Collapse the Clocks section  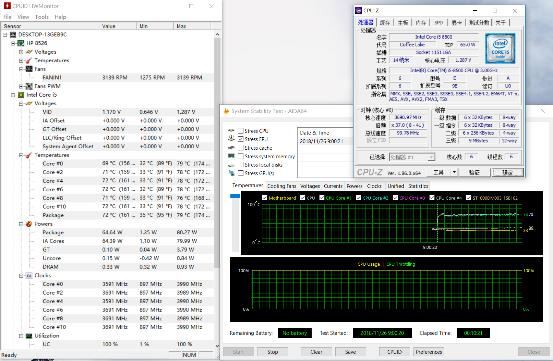pos(21,275)
